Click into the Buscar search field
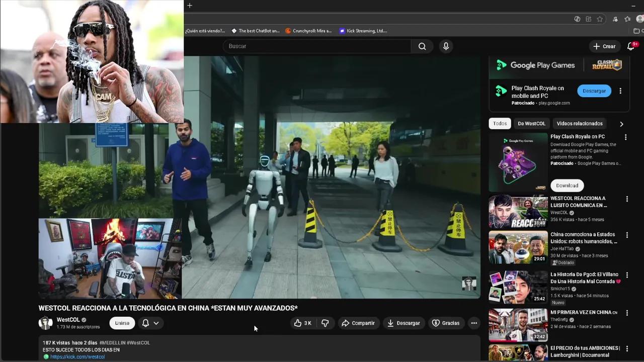644x362 pixels. click(317, 46)
